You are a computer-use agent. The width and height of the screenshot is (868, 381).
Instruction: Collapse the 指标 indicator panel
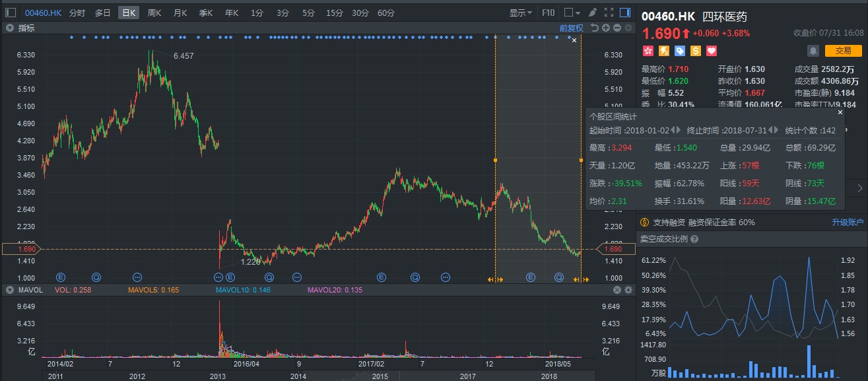pyautogui.click(x=10, y=28)
